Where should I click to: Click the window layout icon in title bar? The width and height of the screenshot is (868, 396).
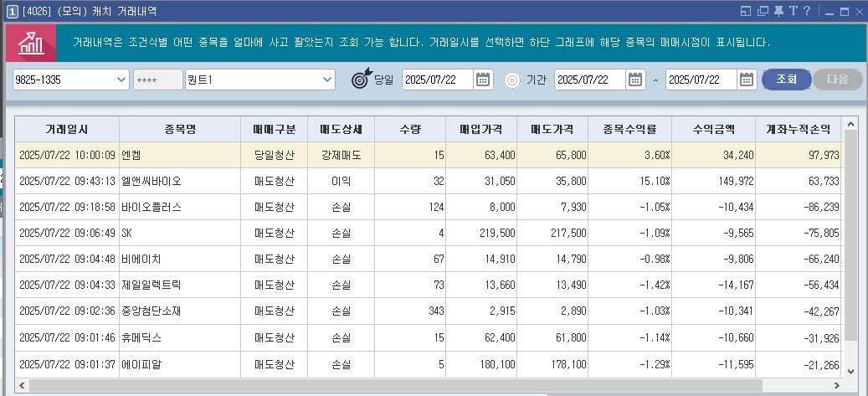[x=745, y=11]
